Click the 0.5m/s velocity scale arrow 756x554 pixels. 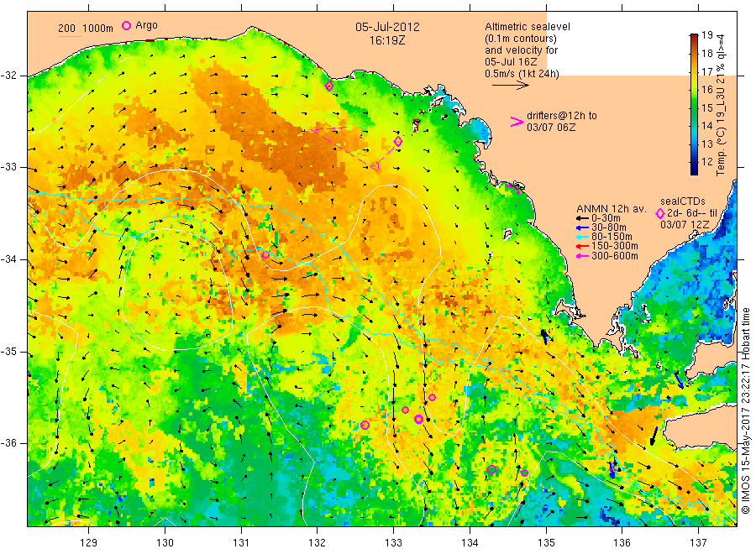pyautogui.click(x=510, y=86)
